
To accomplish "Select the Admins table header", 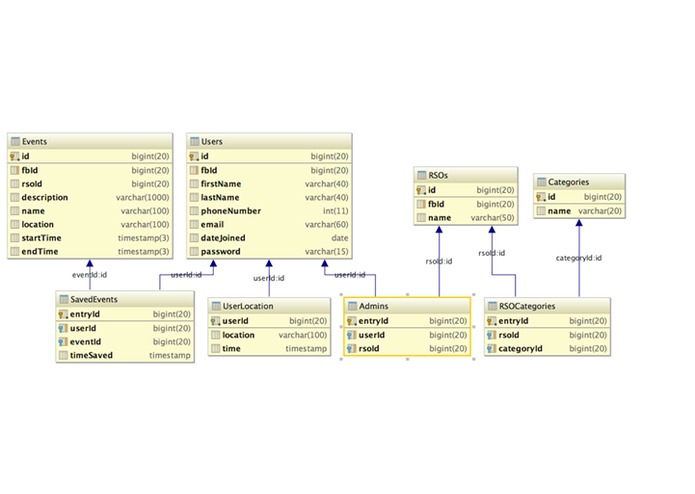I will [x=407, y=306].
